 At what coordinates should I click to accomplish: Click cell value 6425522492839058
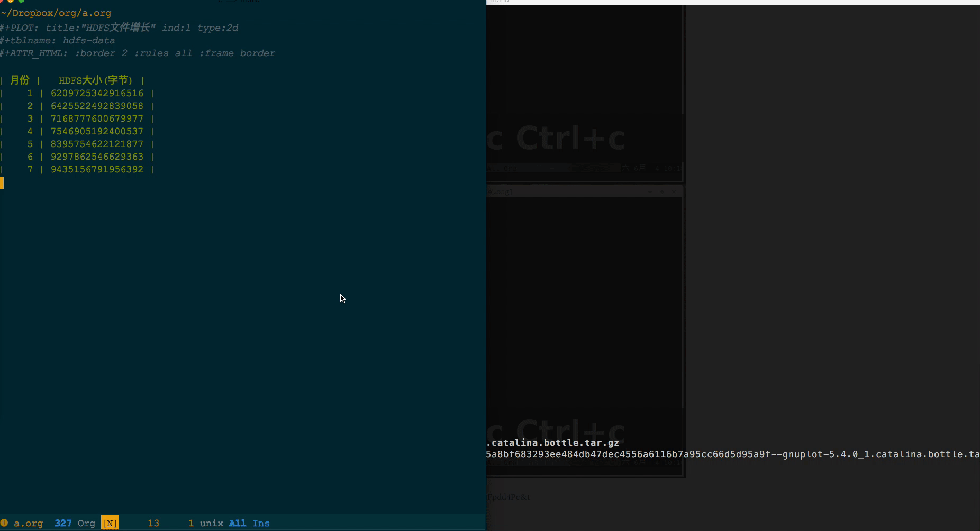click(x=97, y=106)
